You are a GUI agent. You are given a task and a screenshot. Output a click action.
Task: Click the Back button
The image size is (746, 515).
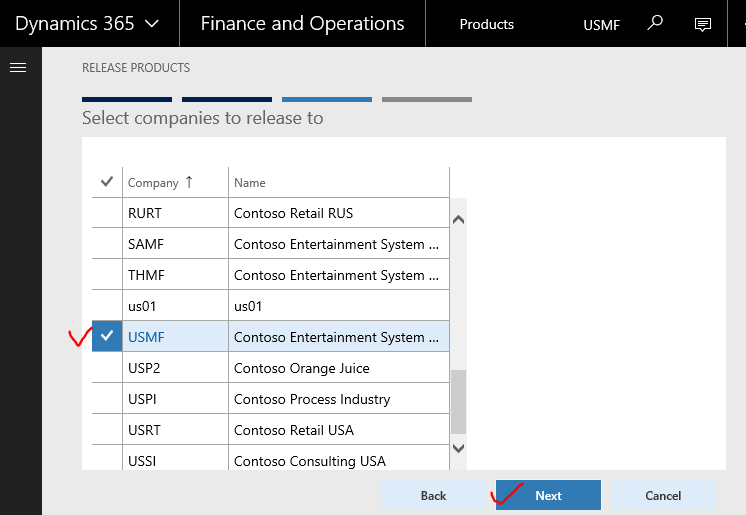click(433, 495)
